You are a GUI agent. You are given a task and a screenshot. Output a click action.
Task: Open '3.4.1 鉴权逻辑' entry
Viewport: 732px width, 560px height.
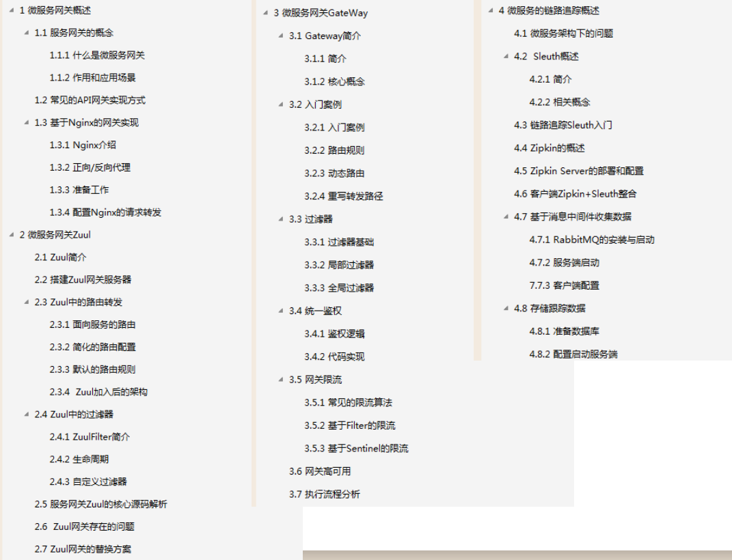pyautogui.click(x=334, y=333)
